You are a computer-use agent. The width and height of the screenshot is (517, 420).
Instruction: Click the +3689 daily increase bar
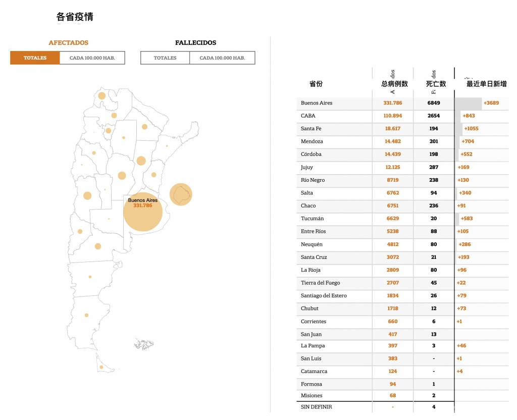coord(469,103)
